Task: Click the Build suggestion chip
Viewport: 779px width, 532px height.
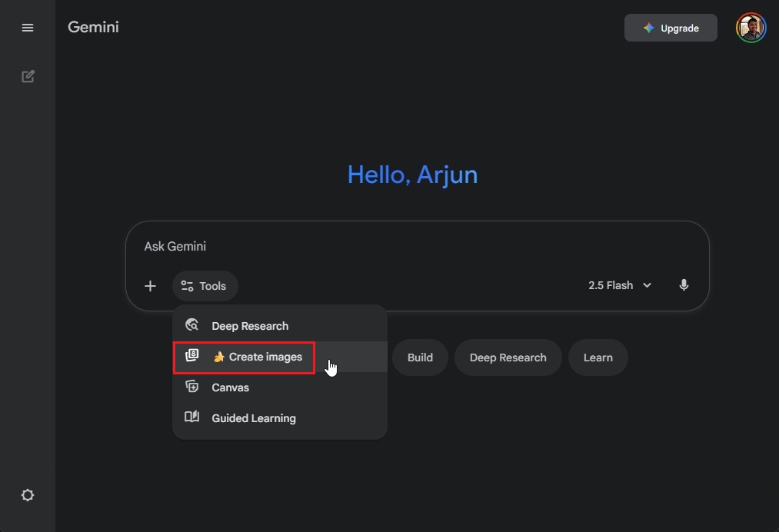Action: click(x=420, y=357)
